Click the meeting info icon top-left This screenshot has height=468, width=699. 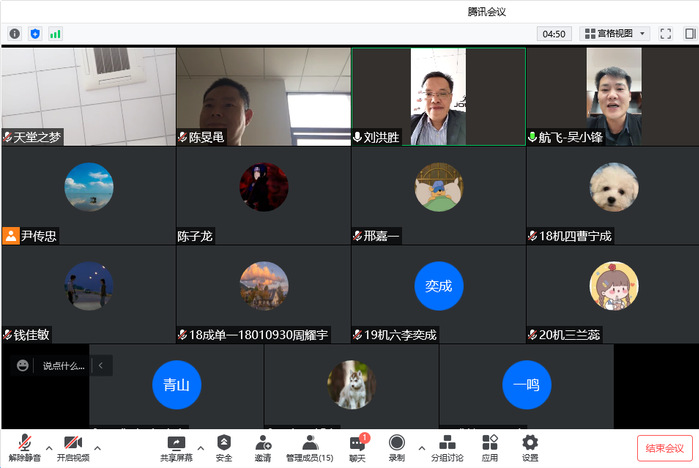tap(15, 33)
